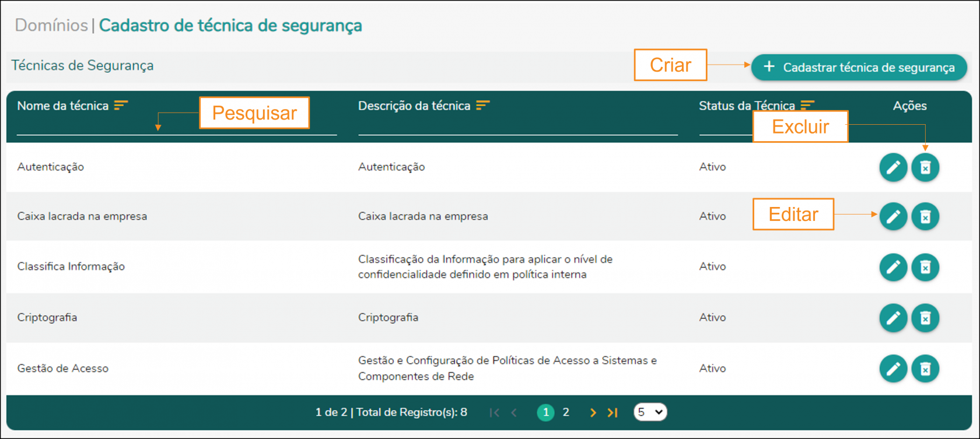
Task: Open the Domínios breadcrumb link
Action: tap(51, 25)
